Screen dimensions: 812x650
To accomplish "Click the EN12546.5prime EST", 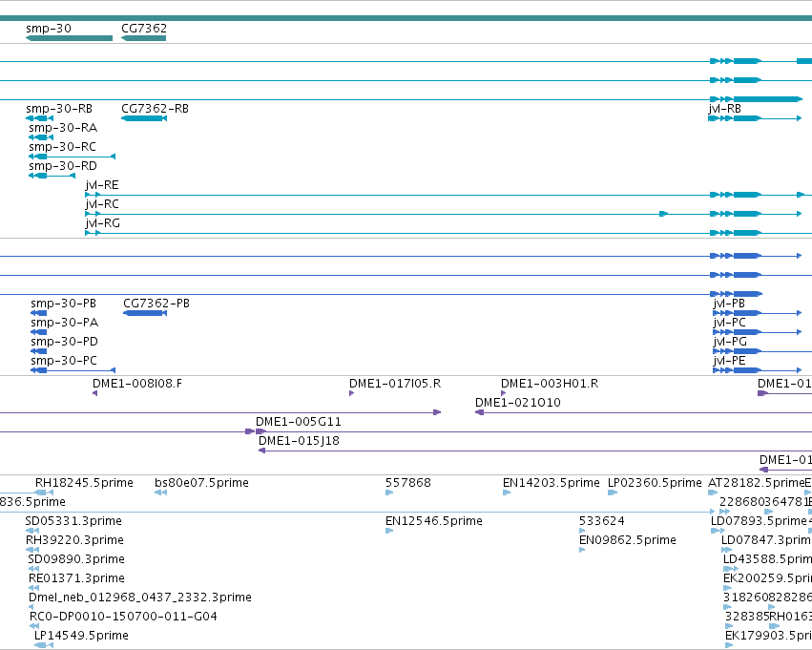I will coord(389,531).
